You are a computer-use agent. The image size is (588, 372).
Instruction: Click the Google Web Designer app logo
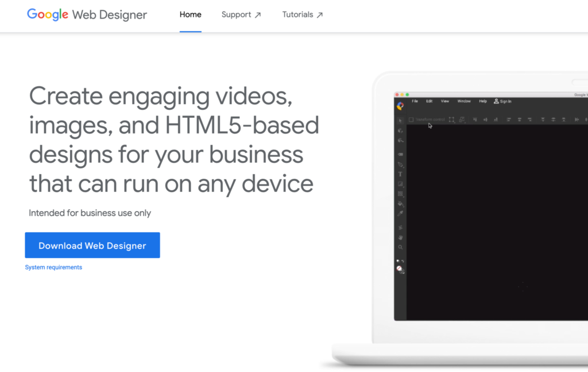[x=399, y=105]
